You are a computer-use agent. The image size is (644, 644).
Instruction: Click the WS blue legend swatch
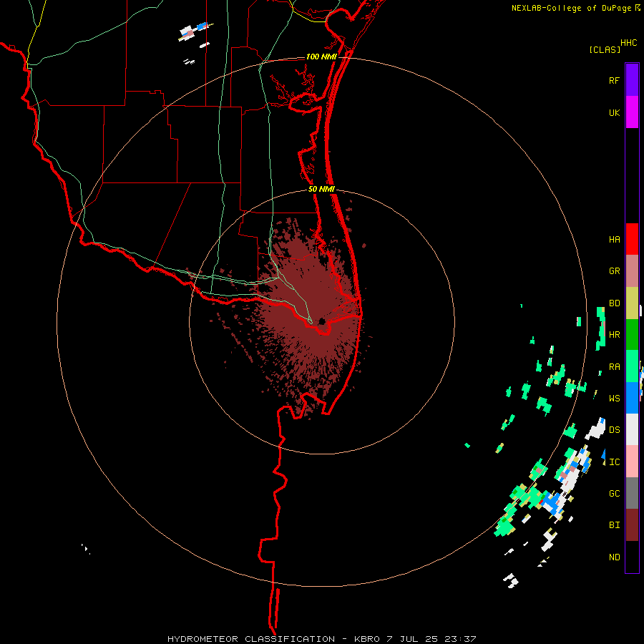pyautogui.click(x=632, y=398)
